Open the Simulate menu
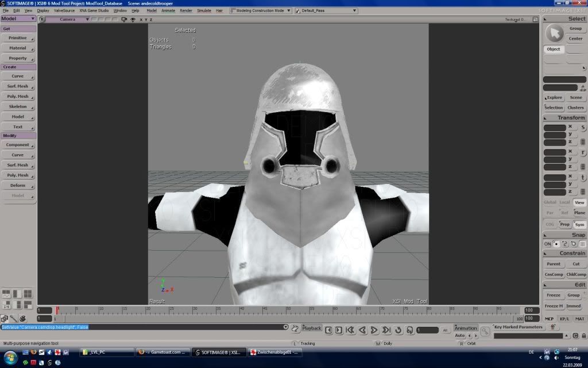 (204, 10)
